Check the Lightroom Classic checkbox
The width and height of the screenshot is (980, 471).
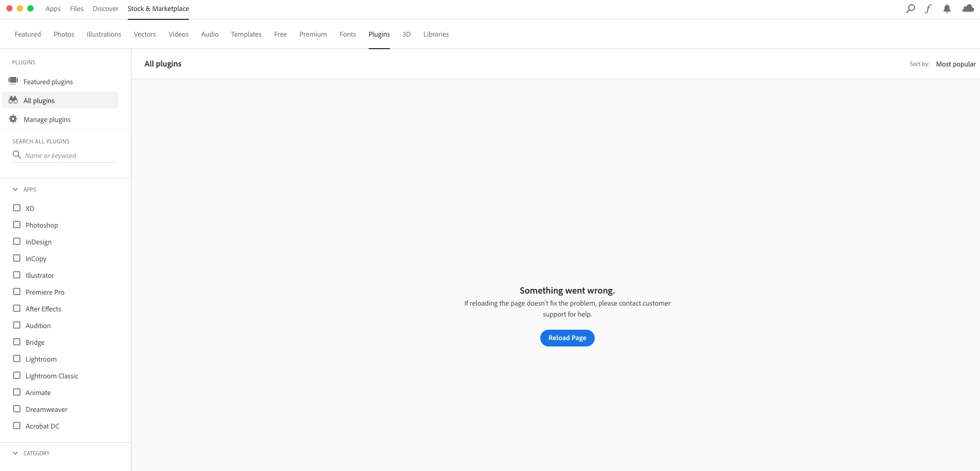17,375
